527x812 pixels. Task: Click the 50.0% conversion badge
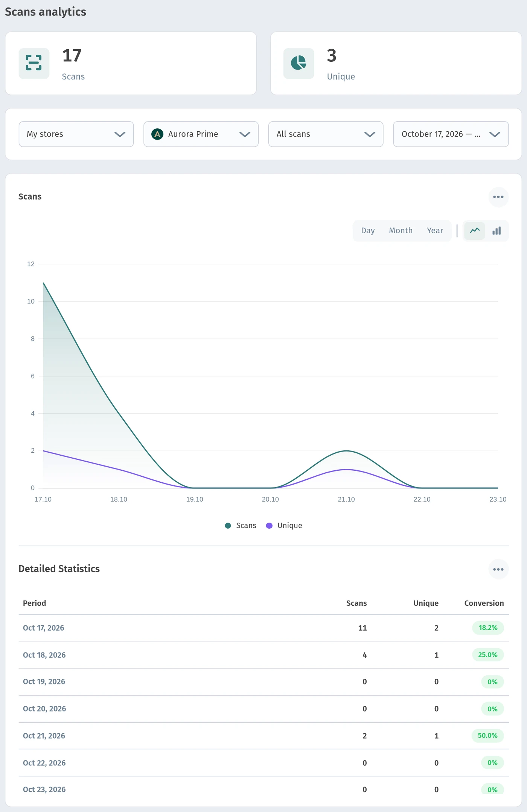pos(487,735)
